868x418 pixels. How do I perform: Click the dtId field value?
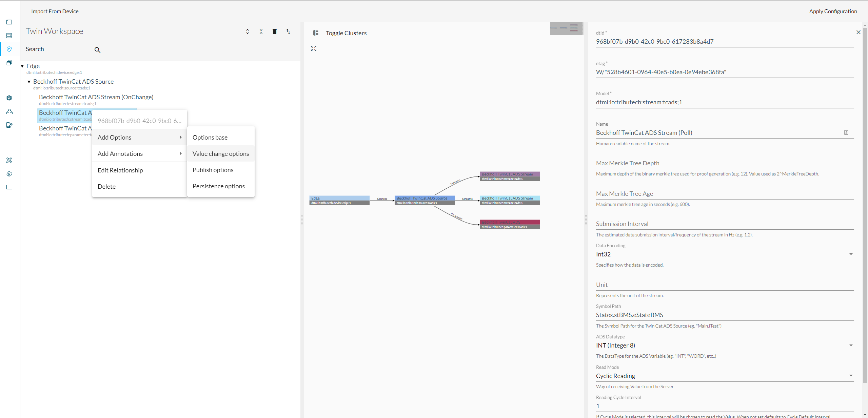(x=655, y=42)
